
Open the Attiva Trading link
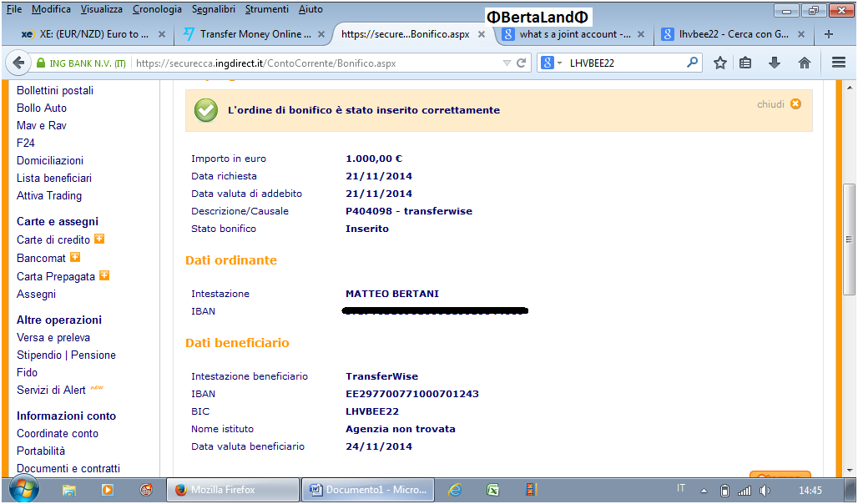pyautogui.click(x=49, y=195)
